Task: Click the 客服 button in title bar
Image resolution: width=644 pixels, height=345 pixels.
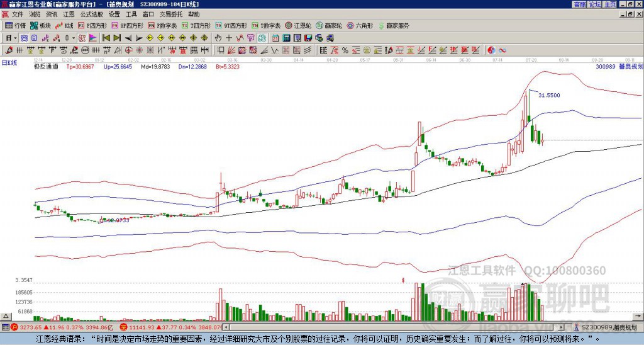Action: [579, 4]
